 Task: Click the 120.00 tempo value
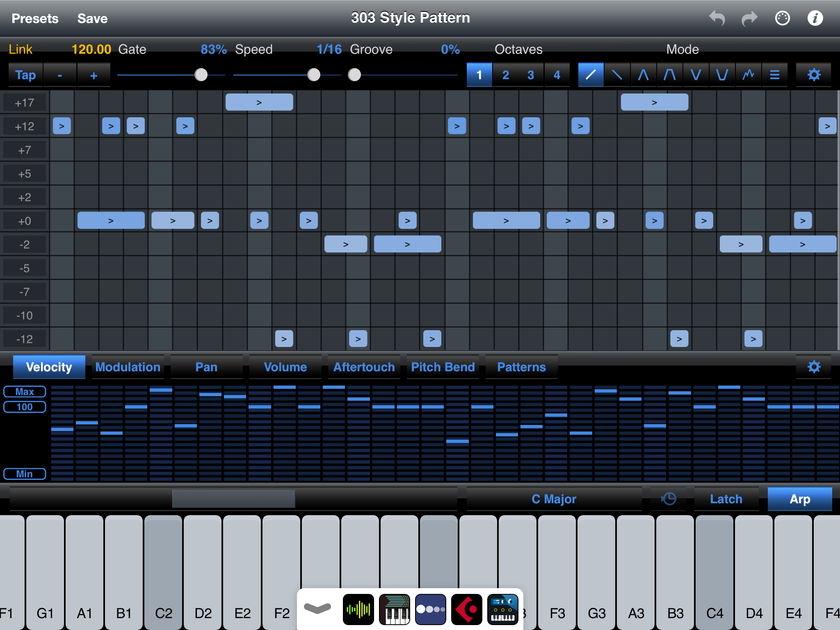(x=91, y=49)
